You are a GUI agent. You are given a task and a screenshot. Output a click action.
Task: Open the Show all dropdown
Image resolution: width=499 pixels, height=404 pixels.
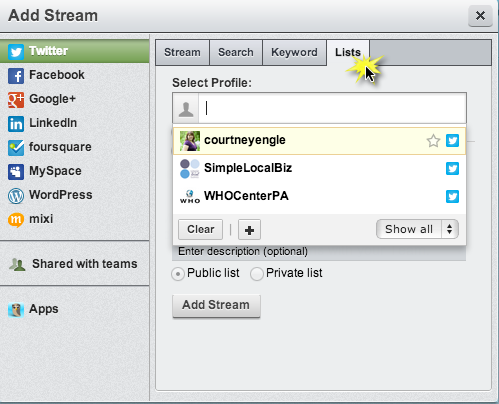417,229
